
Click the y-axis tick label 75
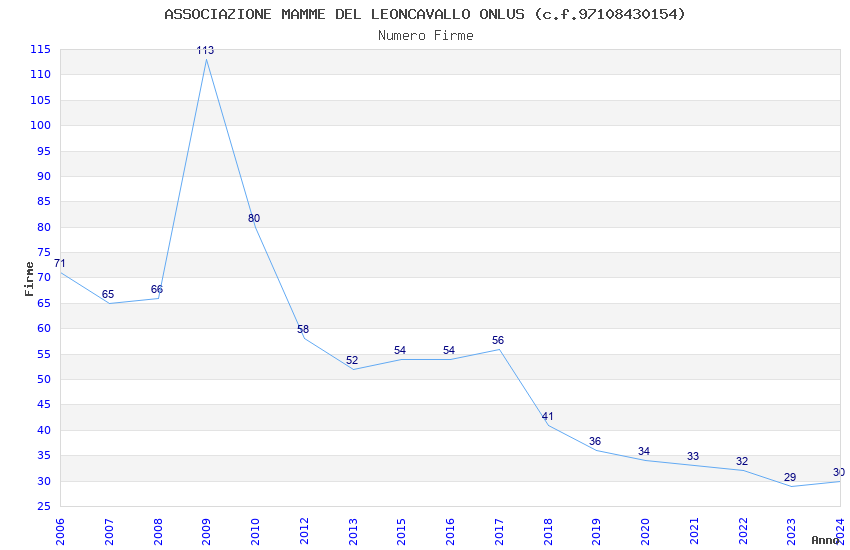click(44, 253)
